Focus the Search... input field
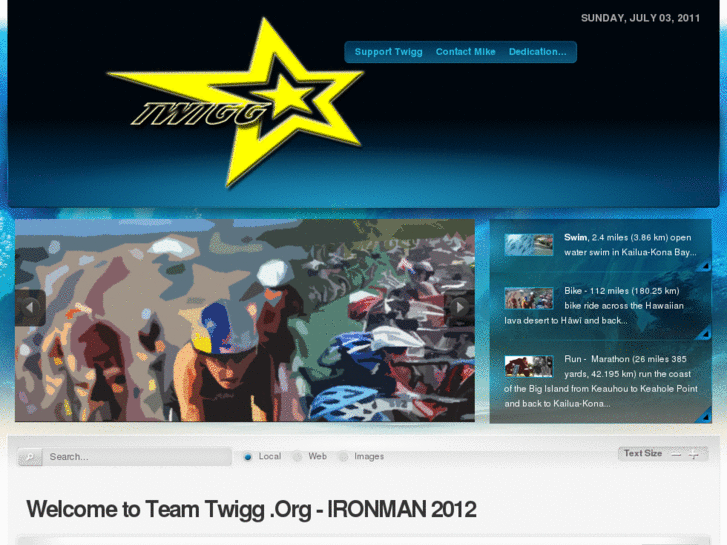This screenshot has height=545, width=727. [137, 457]
